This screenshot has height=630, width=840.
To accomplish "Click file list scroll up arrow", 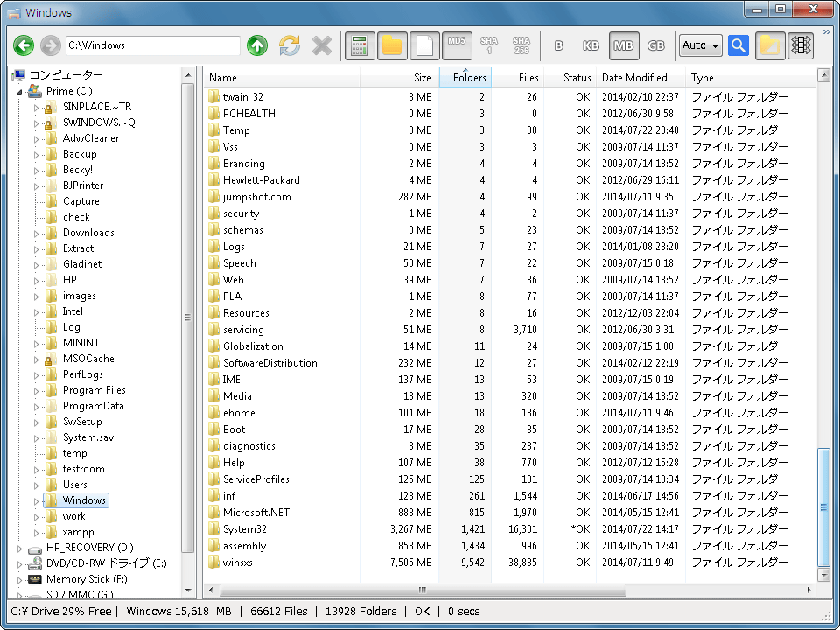I will coord(824,75).
